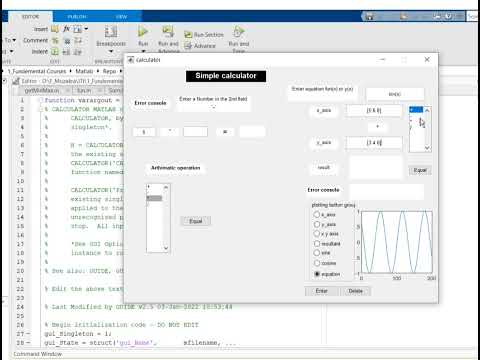480x360 pixels.
Task: Click the sine wave plot axes
Action: click(x=397, y=242)
